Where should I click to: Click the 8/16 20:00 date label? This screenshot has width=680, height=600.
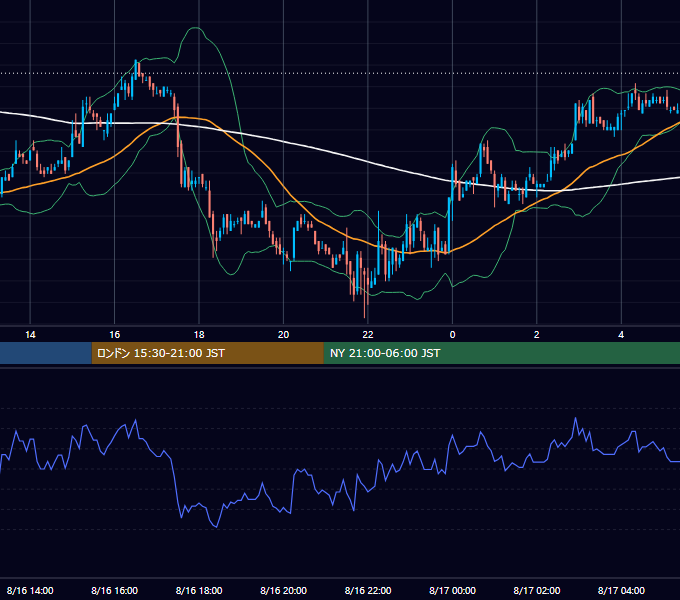283,590
